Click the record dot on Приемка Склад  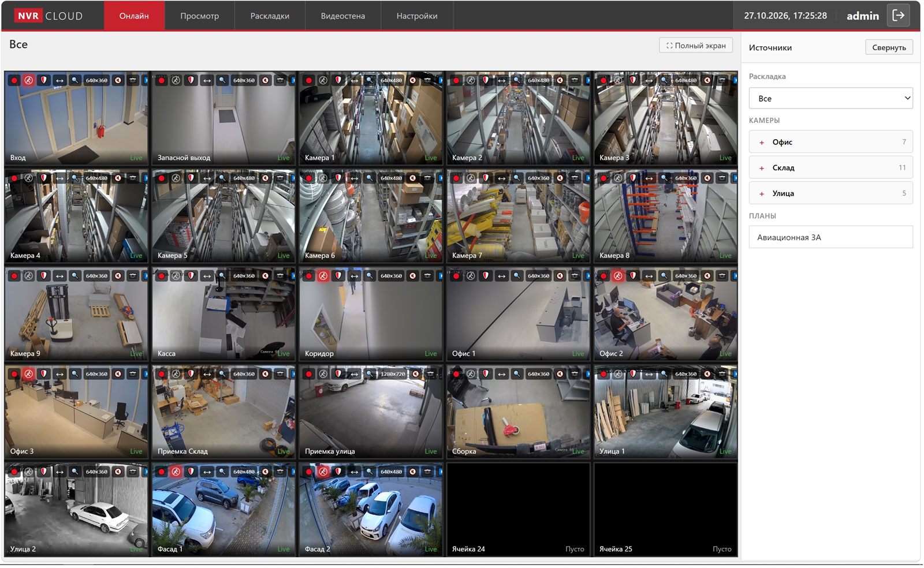[x=162, y=374]
